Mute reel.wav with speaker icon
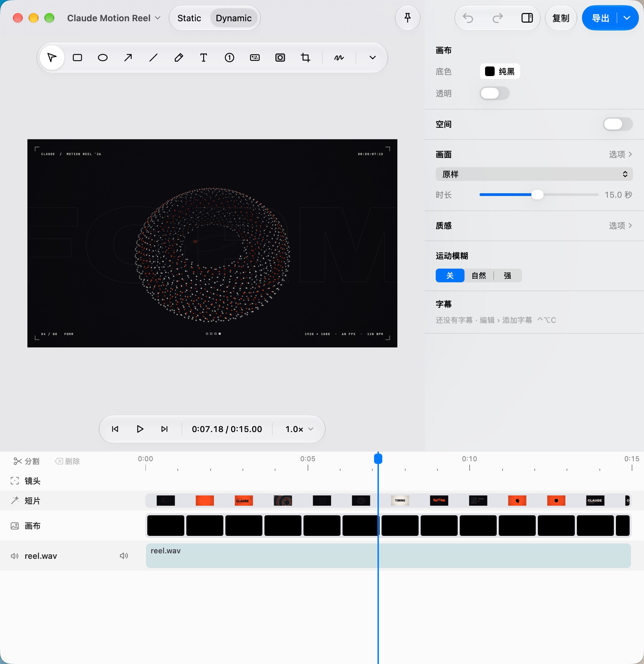The height and width of the screenshot is (664, 644). [x=124, y=556]
